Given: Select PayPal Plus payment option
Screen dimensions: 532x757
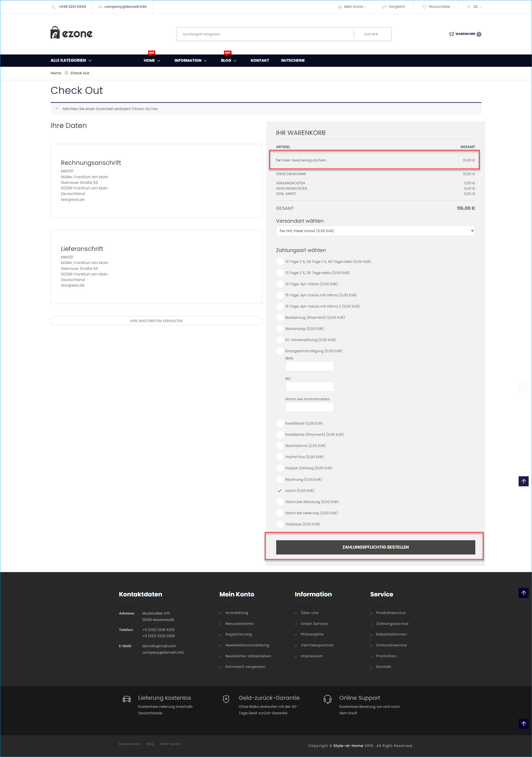Looking at the screenshot, I should [280, 457].
